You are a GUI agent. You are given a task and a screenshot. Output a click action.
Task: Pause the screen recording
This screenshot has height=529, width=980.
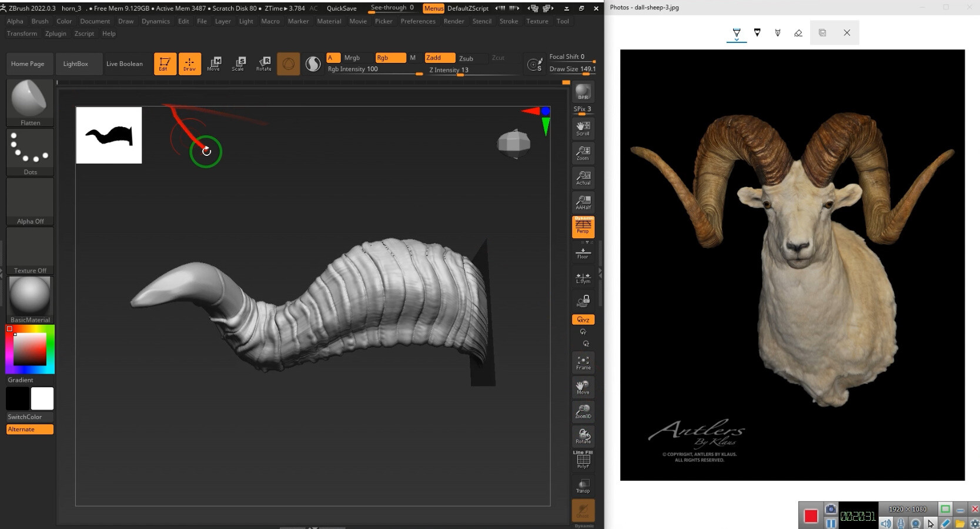click(x=831, y=523)
